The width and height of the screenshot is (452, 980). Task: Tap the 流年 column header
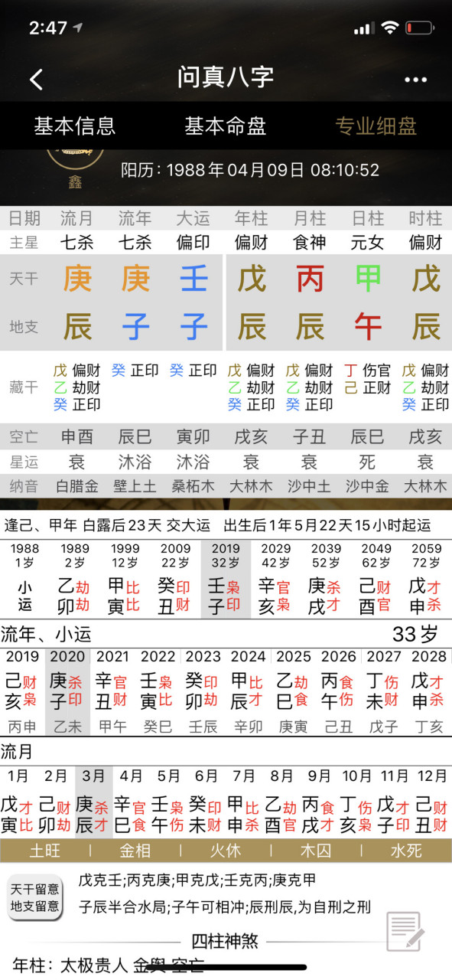(x=135, y=219)
